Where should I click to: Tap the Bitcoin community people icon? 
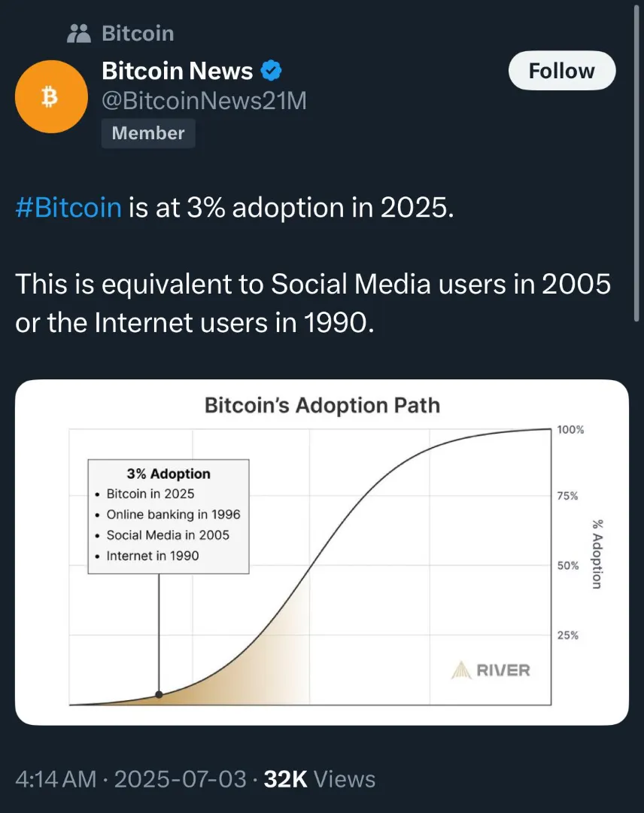79,34
